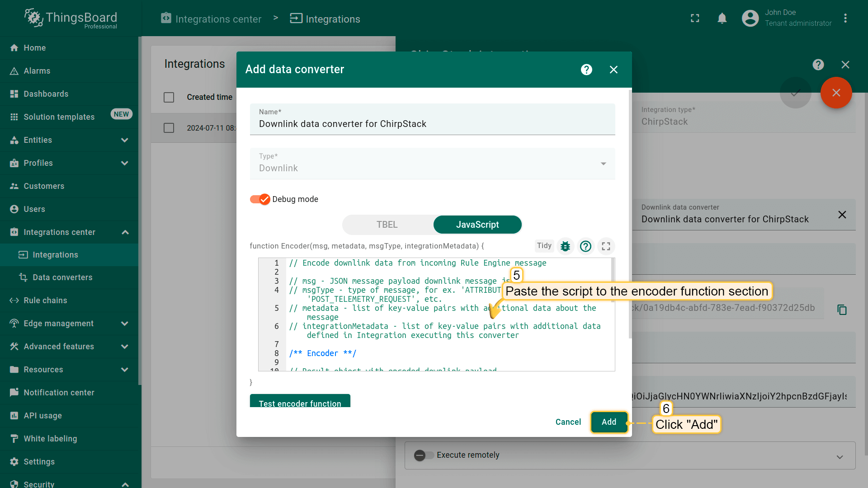Select the checkbox next to Created time
Viewport: 868px width, 488px height.
click(x=169, y=97)
